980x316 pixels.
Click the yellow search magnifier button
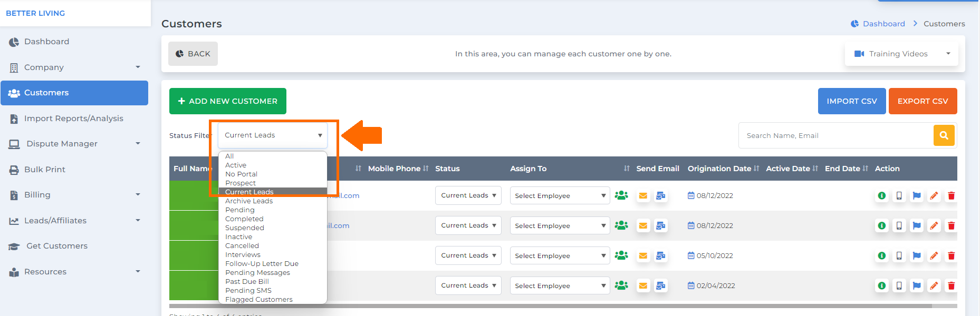coord(944,135)
